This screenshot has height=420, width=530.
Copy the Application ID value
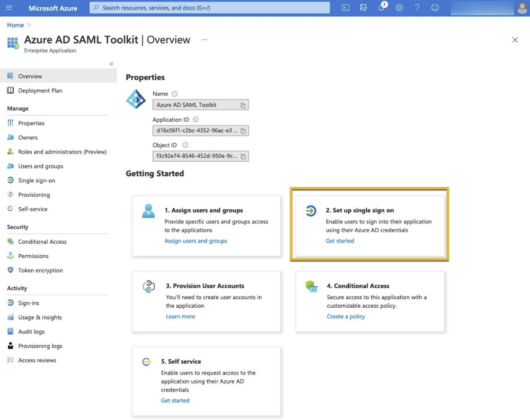pyautogui.click(x=243, y=131)
